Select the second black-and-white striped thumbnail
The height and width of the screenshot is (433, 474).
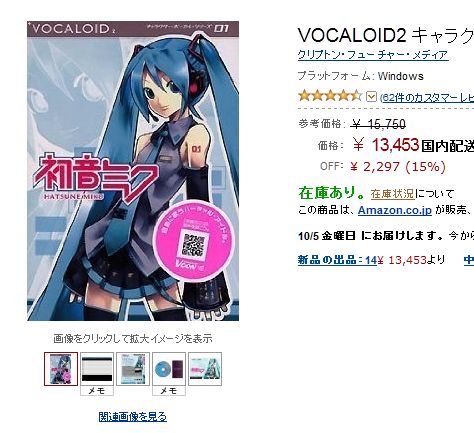97,369
